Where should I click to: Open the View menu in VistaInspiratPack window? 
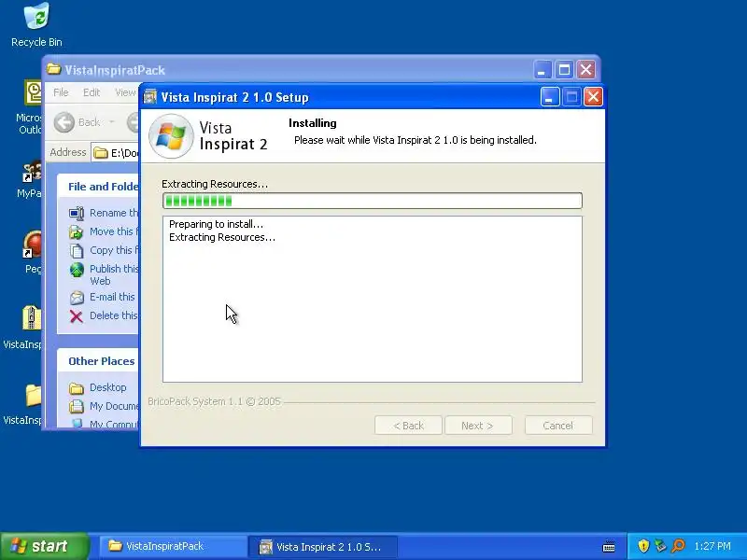[125, 92]
